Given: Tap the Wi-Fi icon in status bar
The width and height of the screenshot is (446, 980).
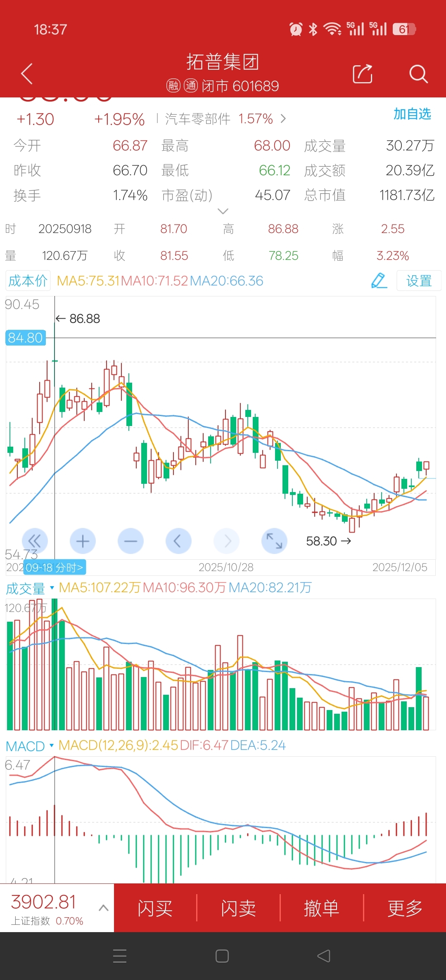Looking at the screenshot, I should click(332, 29).
